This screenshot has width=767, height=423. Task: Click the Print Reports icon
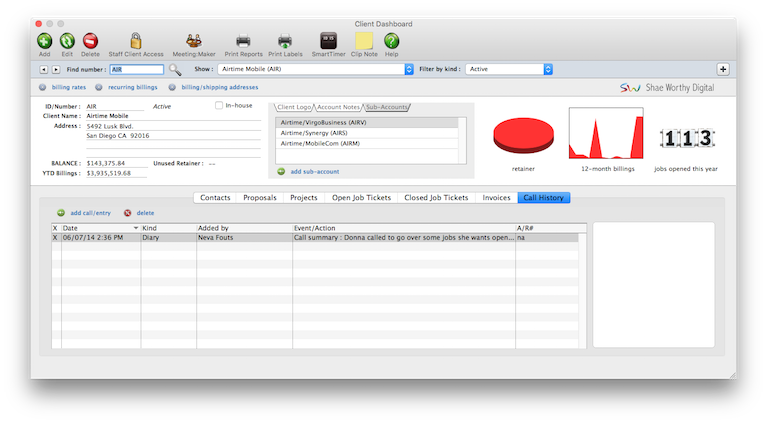tap(243, 42)
